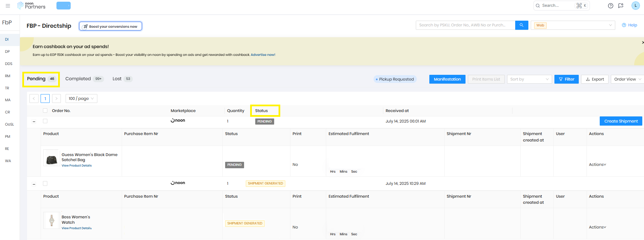644x240 pixels.
Task: Open the DDS sidebar item
Action: coord(9,64)
